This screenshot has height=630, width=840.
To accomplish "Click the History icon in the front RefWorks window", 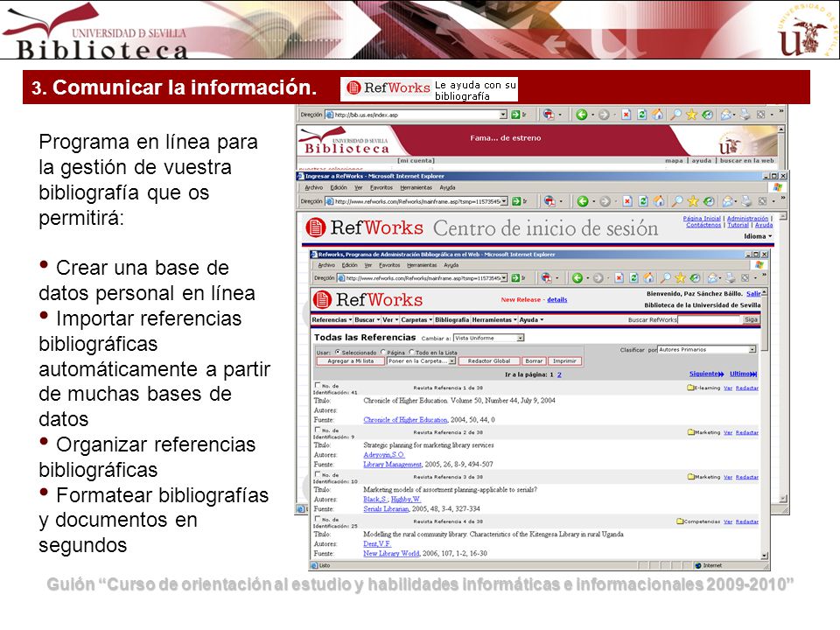I will [695, 278].
